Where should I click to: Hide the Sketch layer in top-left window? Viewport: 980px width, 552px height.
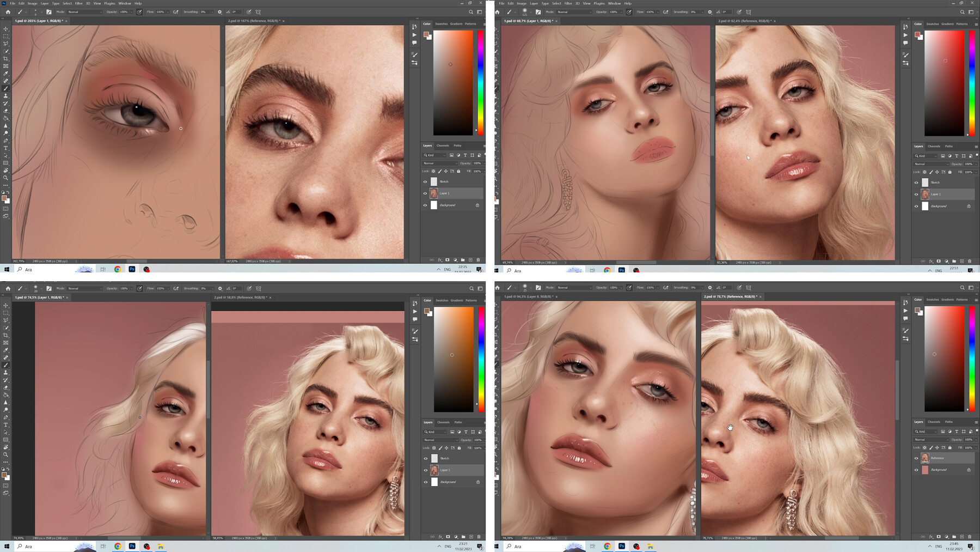[425, 181]
